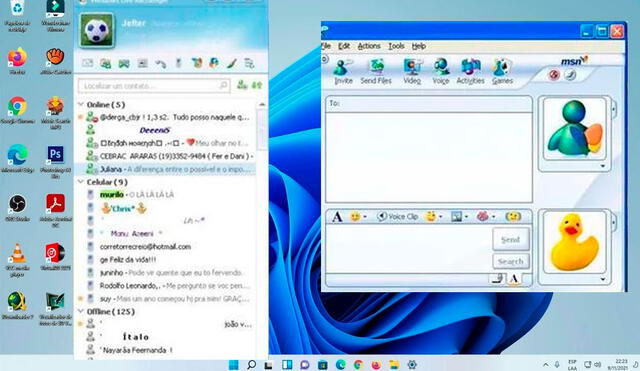Screen dimensions: 640x371
Task: Click the brush icon next to the block icon
Action: 570,75
